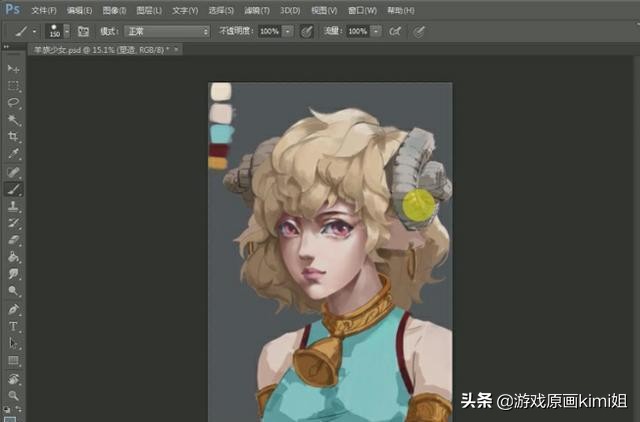Pick the pale pink palette swatch
640x422 pixels.
(x=221, y=113)
